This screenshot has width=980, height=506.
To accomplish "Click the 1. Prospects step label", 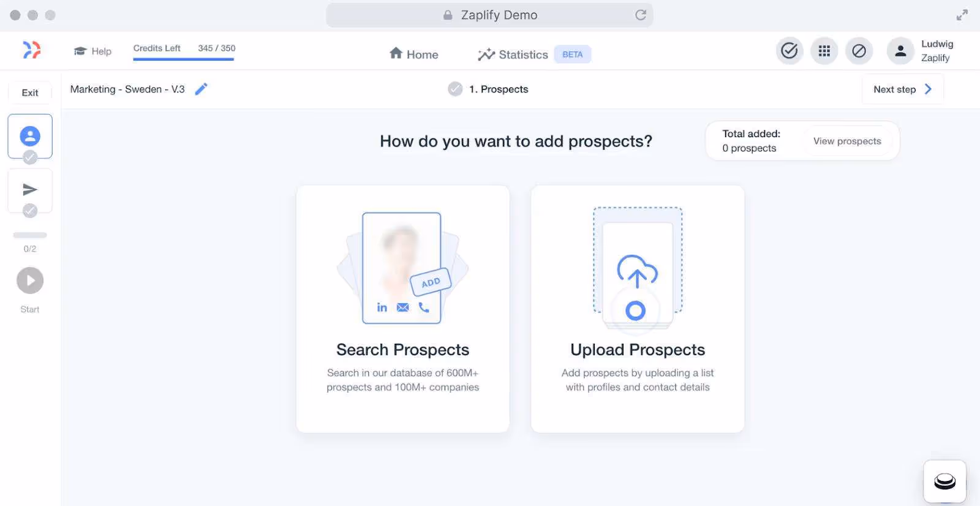I will (x=499, y=89).
